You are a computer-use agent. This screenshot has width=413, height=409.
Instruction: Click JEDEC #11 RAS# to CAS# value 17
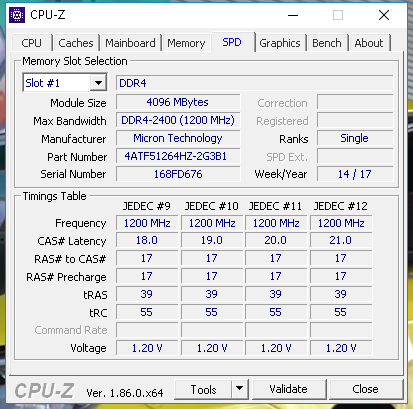point(276,258)
